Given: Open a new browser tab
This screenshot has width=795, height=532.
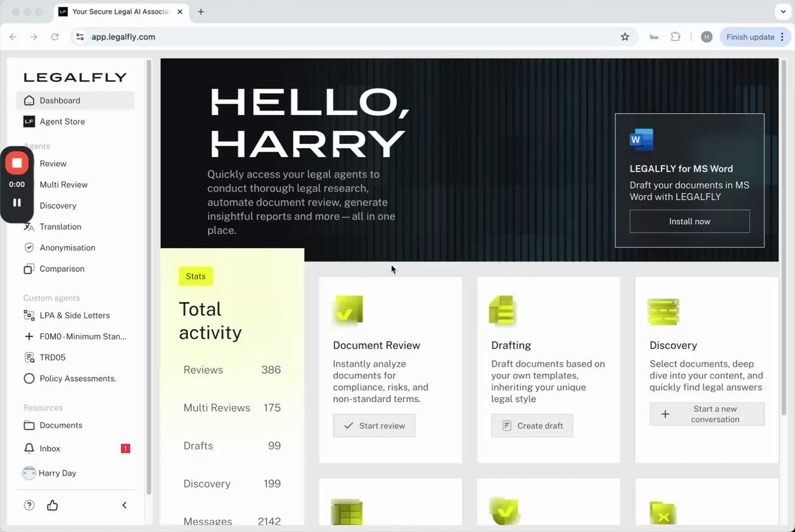Looking at the screenshot, I should click(201, 12).
